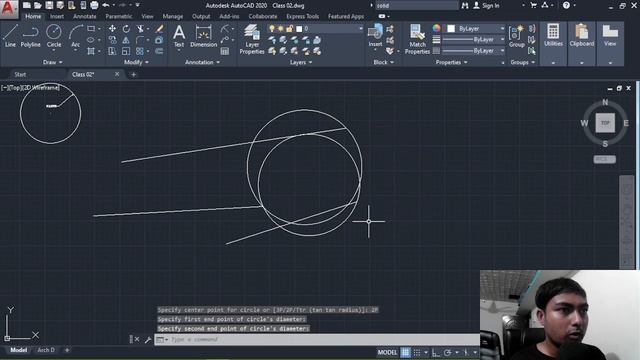Choose the Rectangle draw tool

click(91, 29)
